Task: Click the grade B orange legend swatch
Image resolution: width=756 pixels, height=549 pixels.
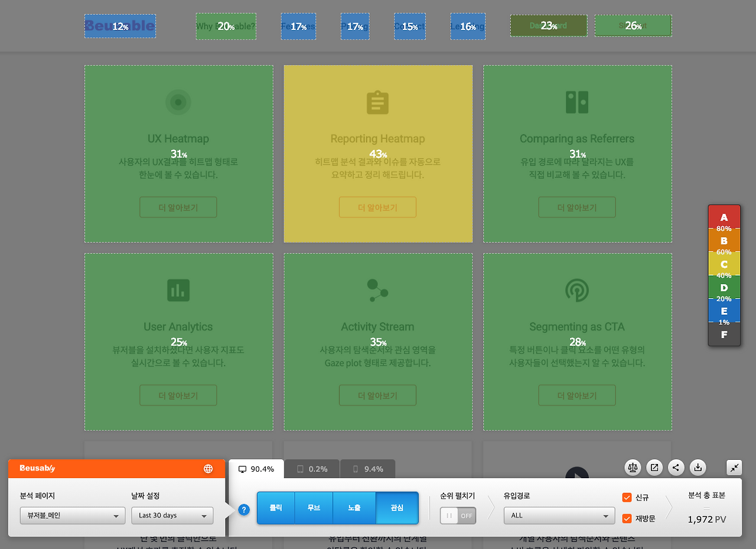Action: click(724, 240)
